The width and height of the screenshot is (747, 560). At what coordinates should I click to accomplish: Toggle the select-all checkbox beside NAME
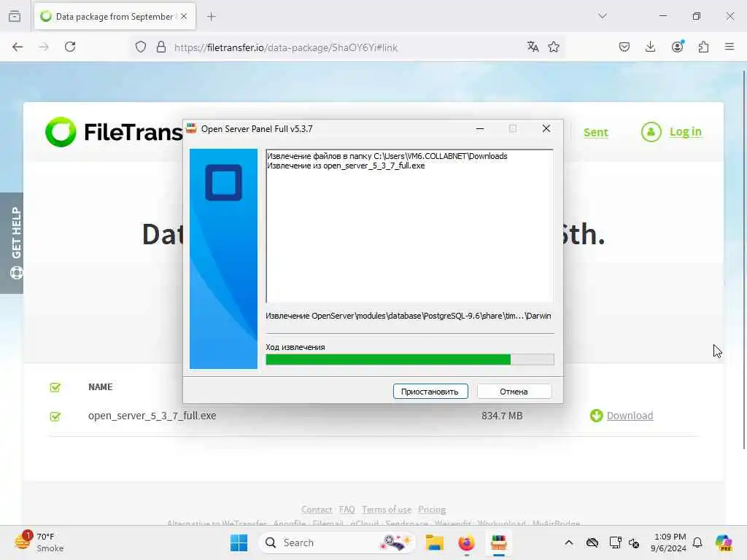click(x=55, y=387)
